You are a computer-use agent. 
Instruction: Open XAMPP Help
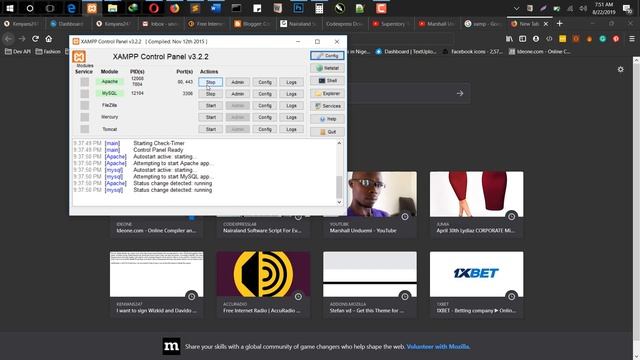[x=327, y=119]
